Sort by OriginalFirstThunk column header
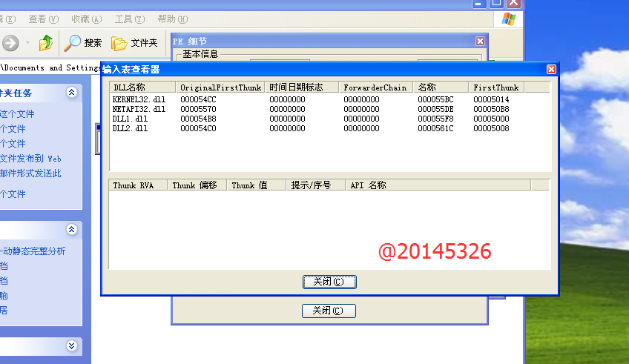629x364 pixels. (220, 87)
